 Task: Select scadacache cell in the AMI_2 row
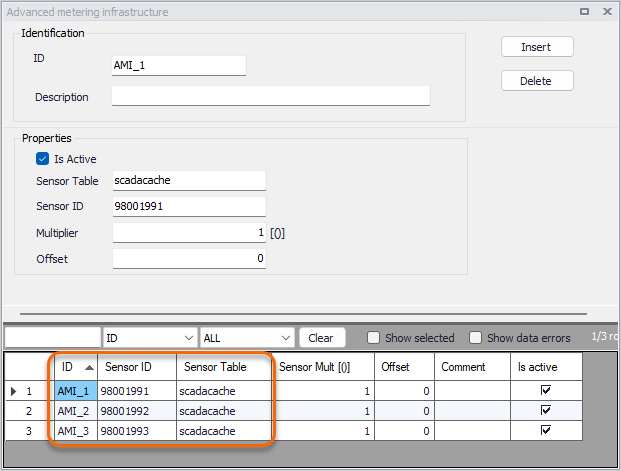(224, 411)
